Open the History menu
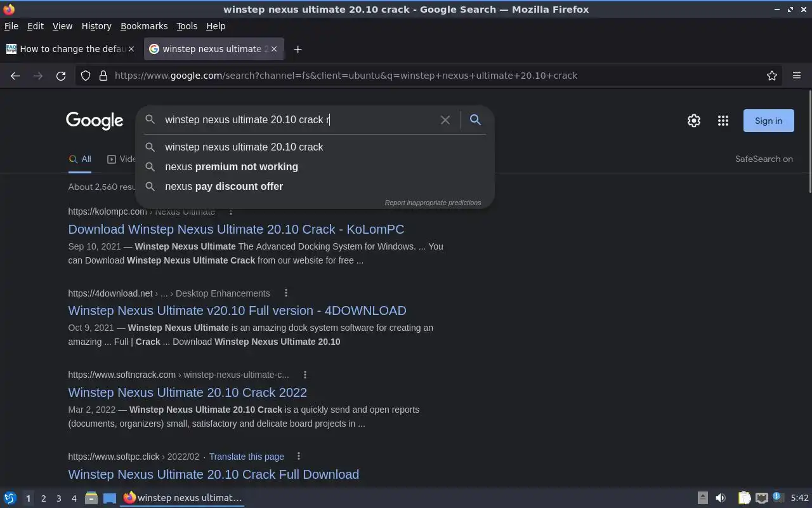The height and width of the screenshot is (508, 812). point(96,26)
